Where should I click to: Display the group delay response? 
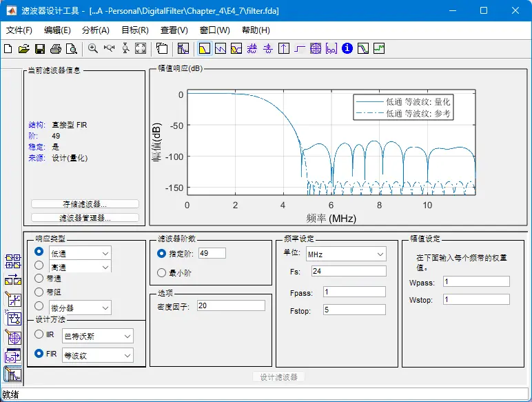252,48
